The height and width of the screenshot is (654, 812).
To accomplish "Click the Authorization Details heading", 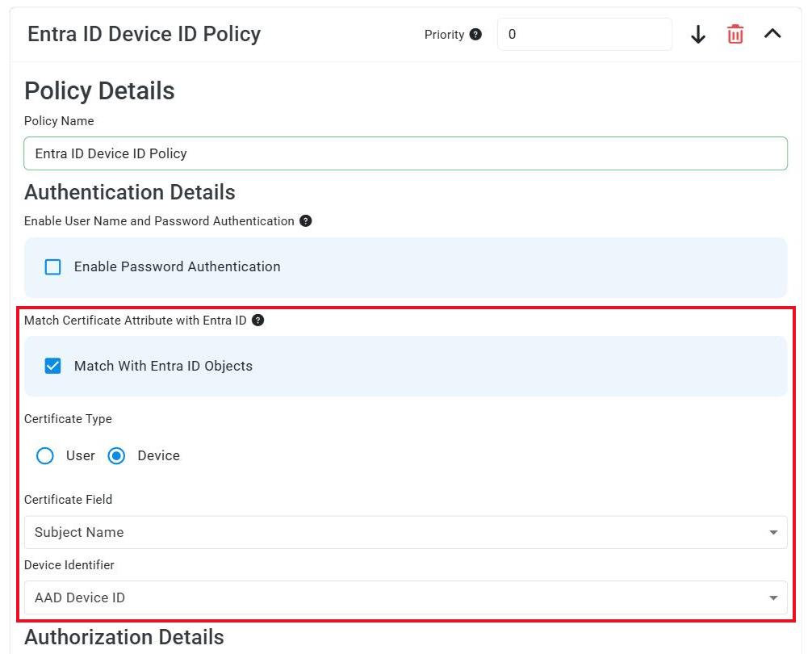I will (x=124, y=637).
